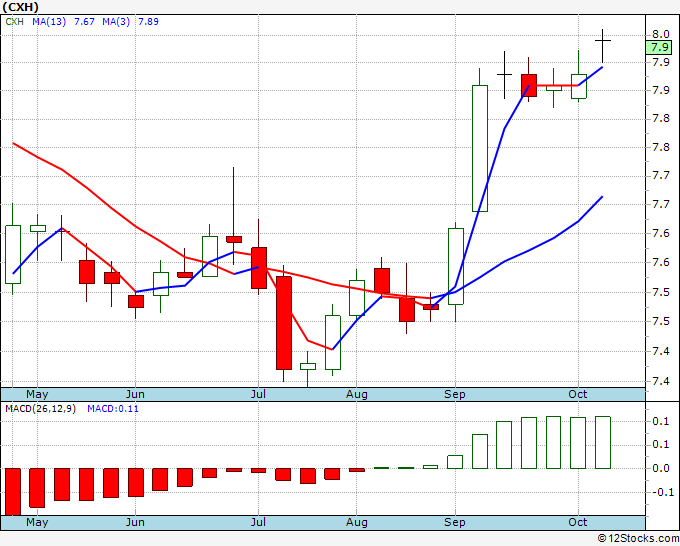Click the green 7.9 current price tag

(x=658, y=47)
